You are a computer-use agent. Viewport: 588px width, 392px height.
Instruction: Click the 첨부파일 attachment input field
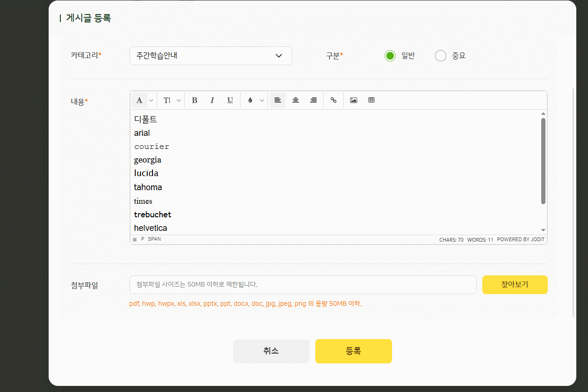303,285
